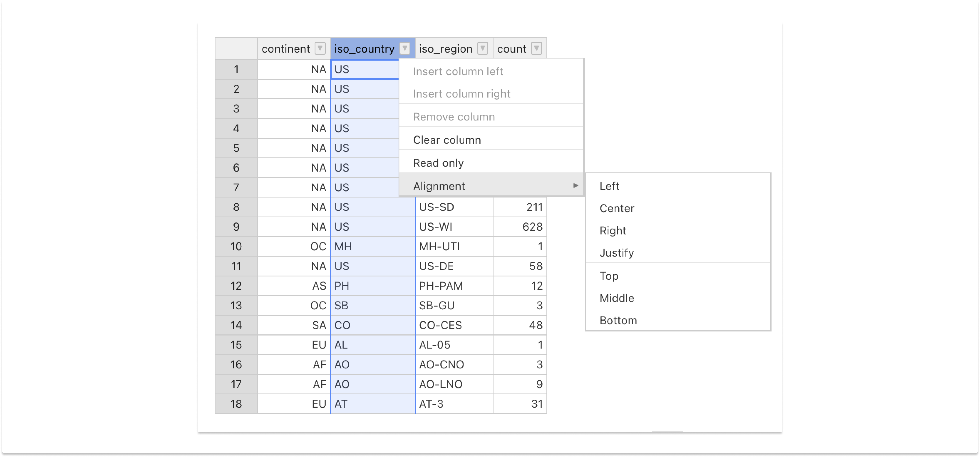Choose Justify alignment option

point(616,253)
